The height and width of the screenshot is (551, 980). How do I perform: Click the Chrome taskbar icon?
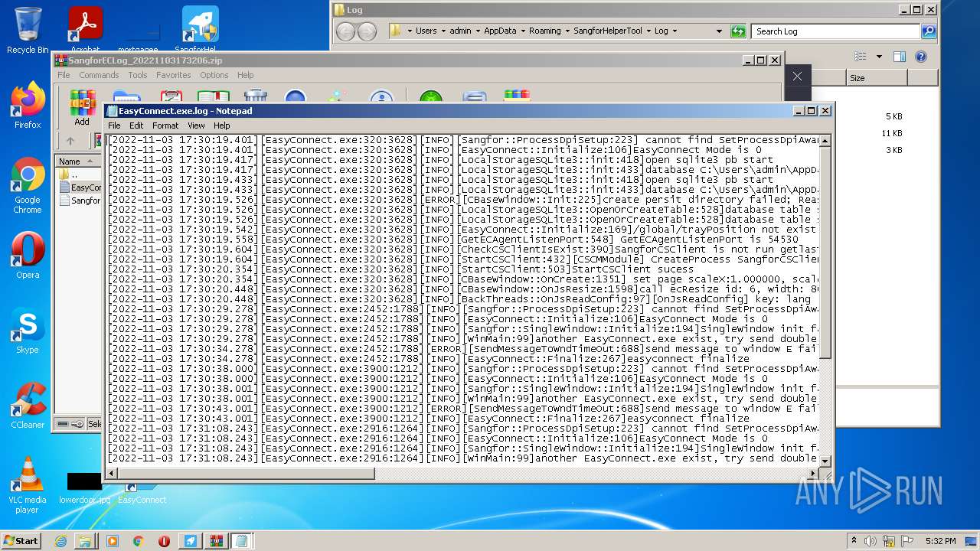click(x=139, y=541)
